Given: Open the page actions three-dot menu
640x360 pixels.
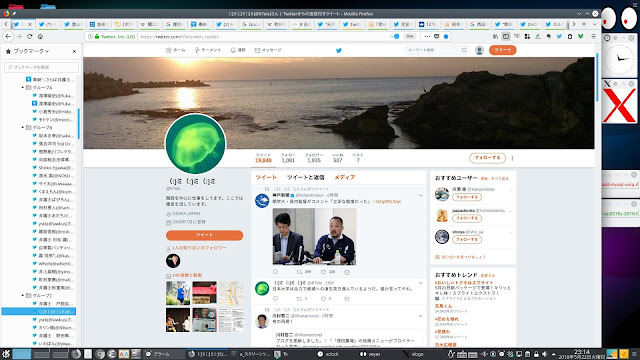Looking at the screenshot, I should tap(427, 36).
